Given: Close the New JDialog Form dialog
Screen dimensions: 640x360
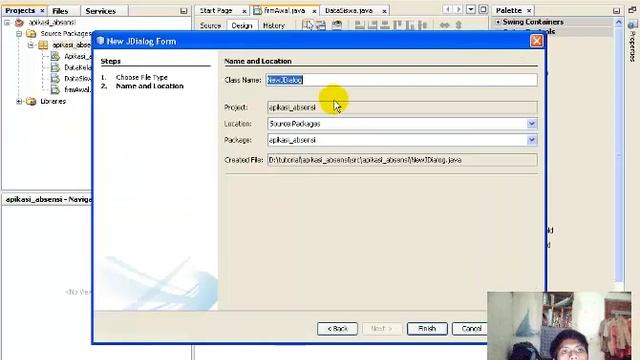Looking at the screenshot, I should (536, 41).
